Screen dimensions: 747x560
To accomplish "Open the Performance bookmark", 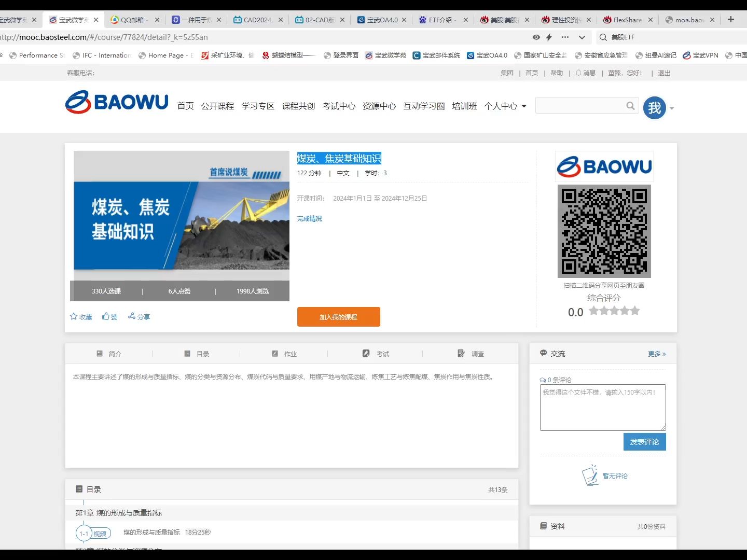I will coord(37,55).
